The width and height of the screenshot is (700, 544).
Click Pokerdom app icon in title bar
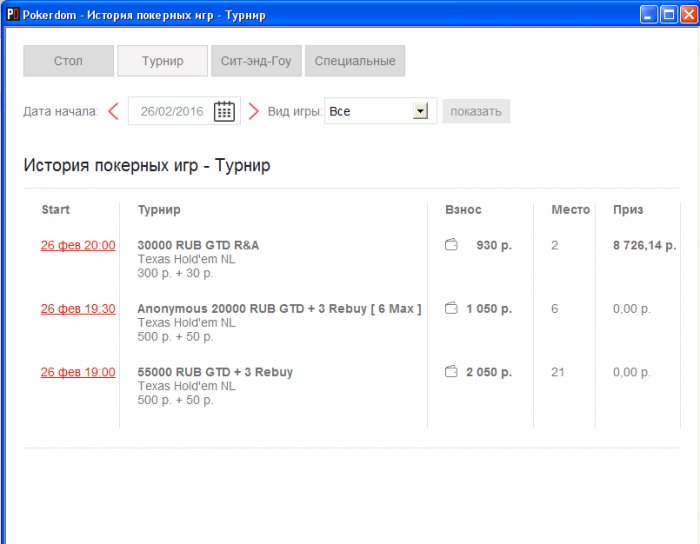[x=12, y=15]
